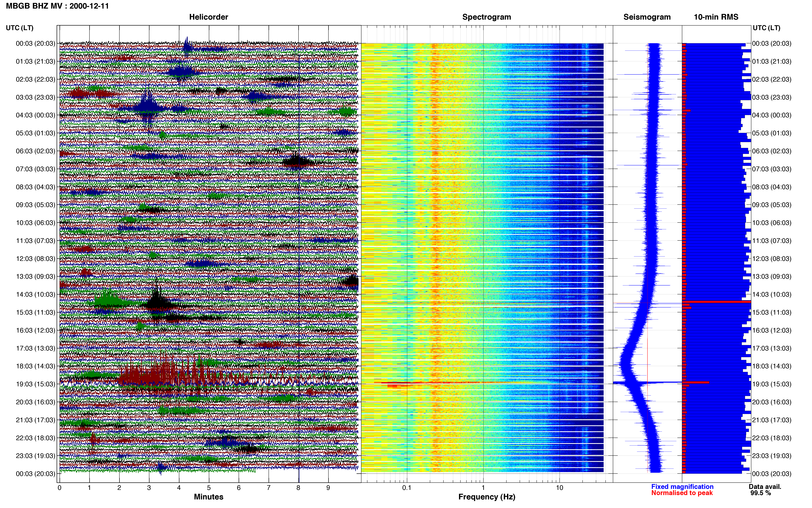The width and height of the screenshot is (812, 508).
Task: Click the left time label '19:03 (15:03)'
Action: click(35, 384)
